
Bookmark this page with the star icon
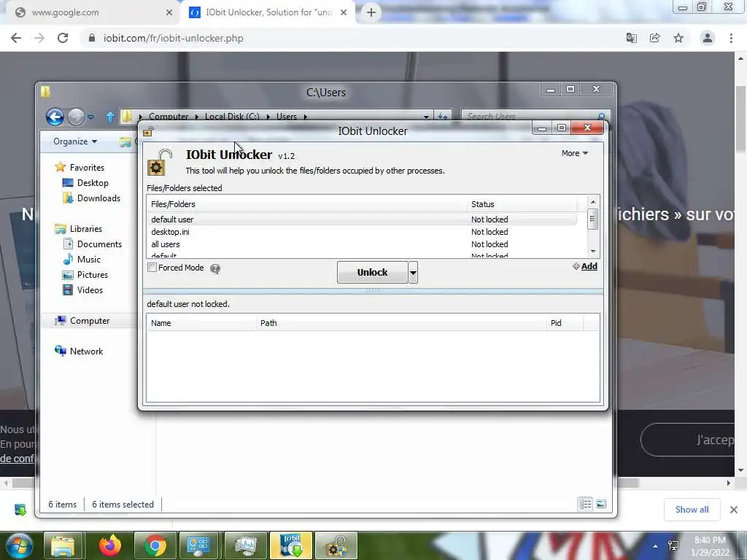678,38
